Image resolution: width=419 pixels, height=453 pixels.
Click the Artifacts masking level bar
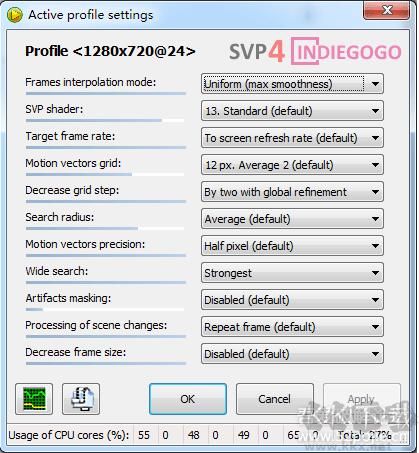(x=105, y=309)
